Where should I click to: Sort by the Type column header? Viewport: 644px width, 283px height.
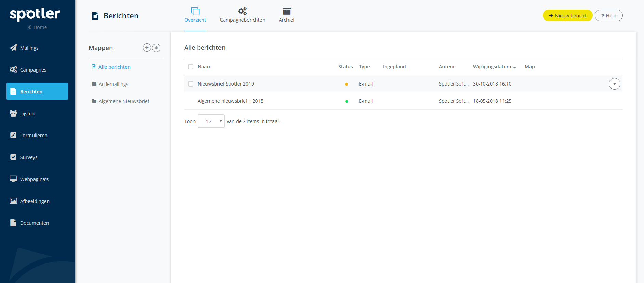coord(364,67)
